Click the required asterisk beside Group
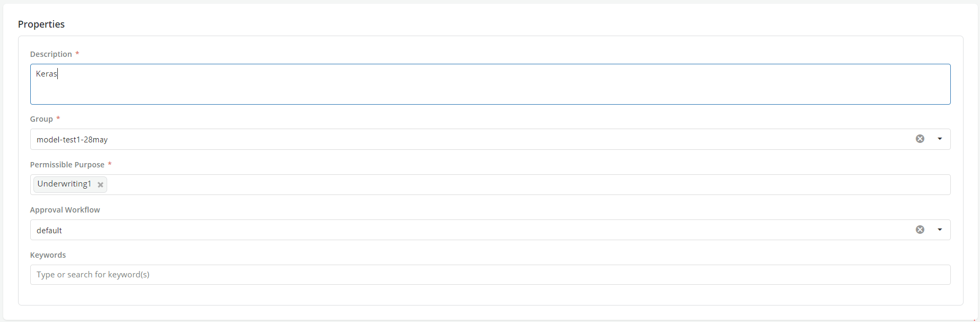980x322 pixels. (58, 118)
